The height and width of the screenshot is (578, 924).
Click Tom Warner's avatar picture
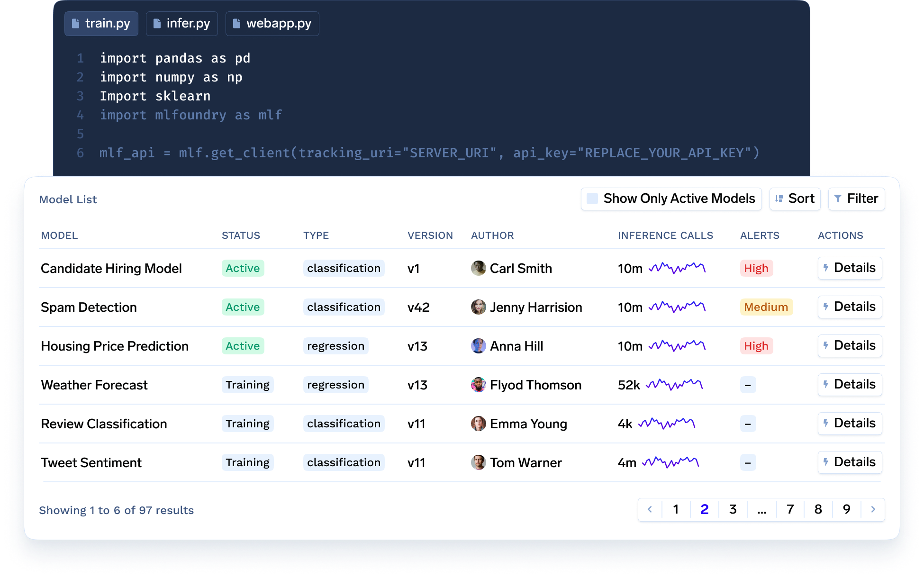click(478, 462)
